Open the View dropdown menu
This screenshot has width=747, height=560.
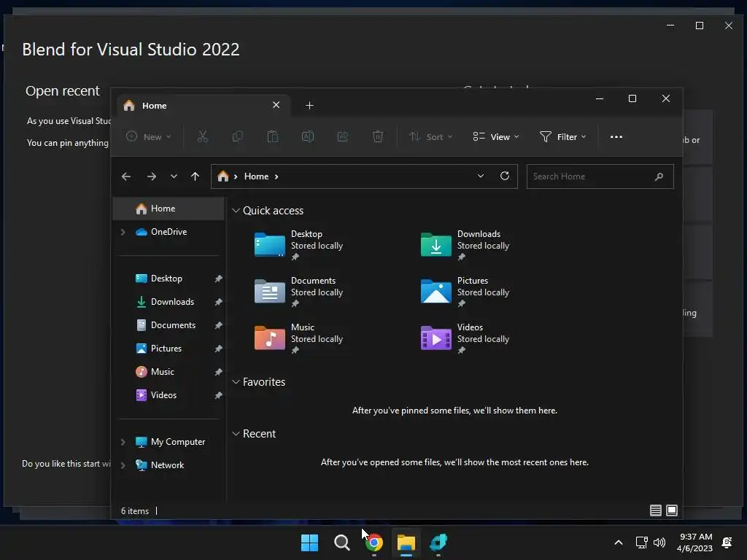(x=496, y=136)
